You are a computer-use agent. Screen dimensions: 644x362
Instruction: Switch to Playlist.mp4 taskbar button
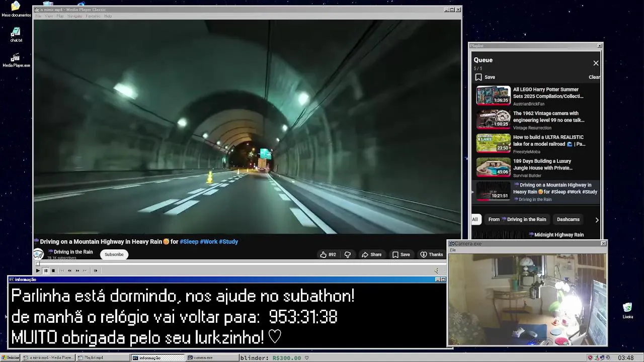coord(103,357)
